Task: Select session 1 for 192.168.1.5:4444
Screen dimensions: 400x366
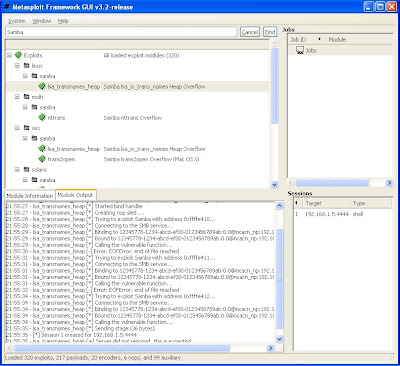Action: [x=343, y=214]
